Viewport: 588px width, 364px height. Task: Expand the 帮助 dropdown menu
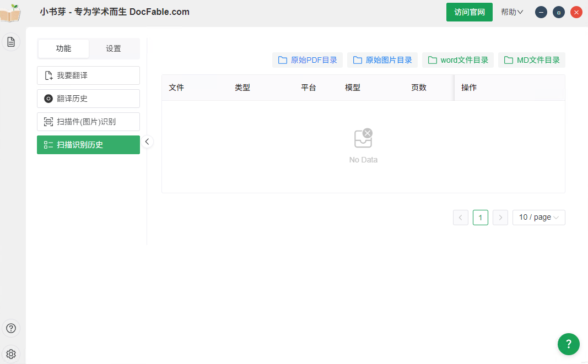[x=512, y=12]
